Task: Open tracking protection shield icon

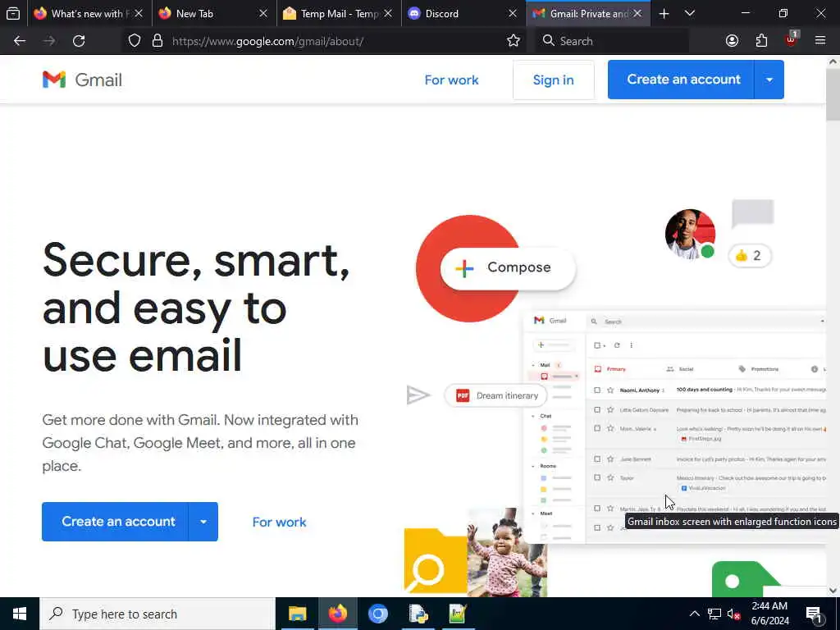Action: pyautogui.click(x=135, y=41)
